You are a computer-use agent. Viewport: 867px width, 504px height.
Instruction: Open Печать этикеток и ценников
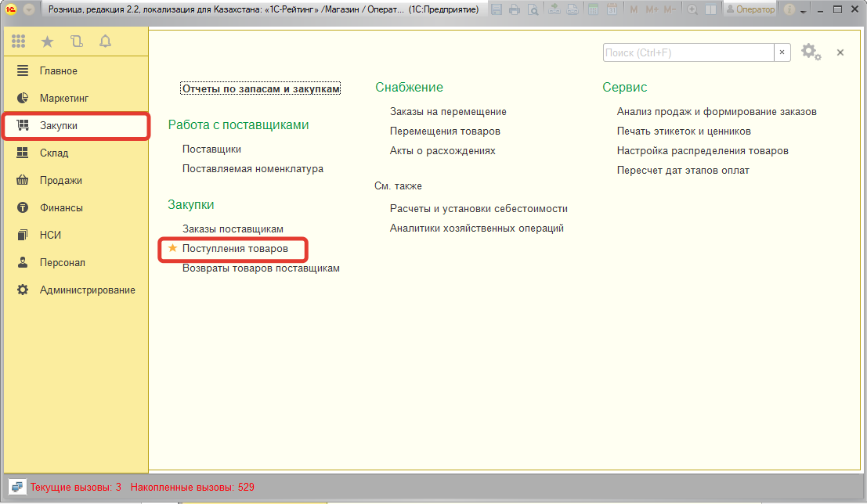tap(684, 131)
